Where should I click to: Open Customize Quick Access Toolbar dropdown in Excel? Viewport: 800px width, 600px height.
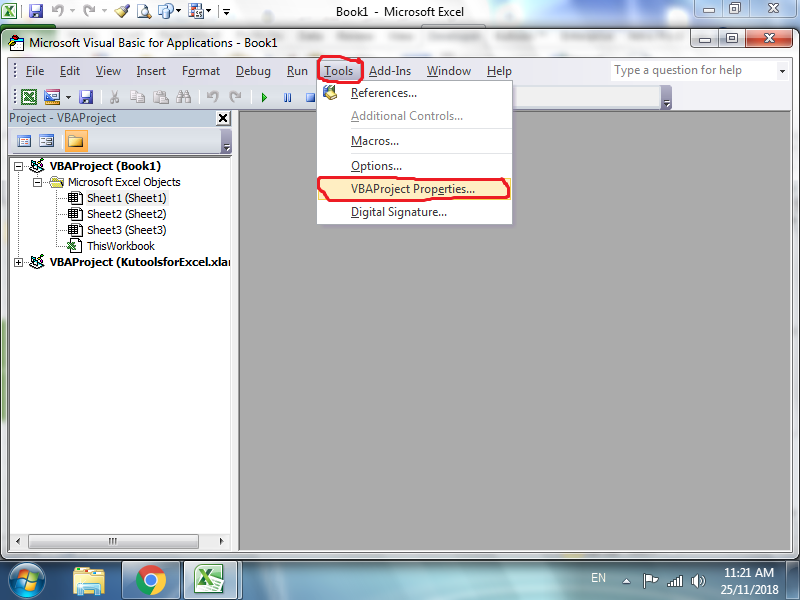point(227,11)
